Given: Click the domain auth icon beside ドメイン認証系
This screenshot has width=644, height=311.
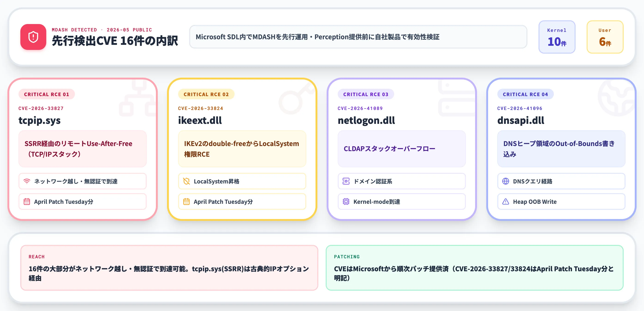Looking at the screenshot, I should point(346,181).
